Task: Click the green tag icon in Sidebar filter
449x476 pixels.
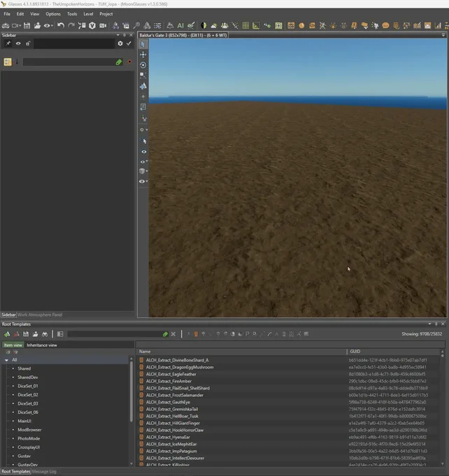Action: coord(119,62)
